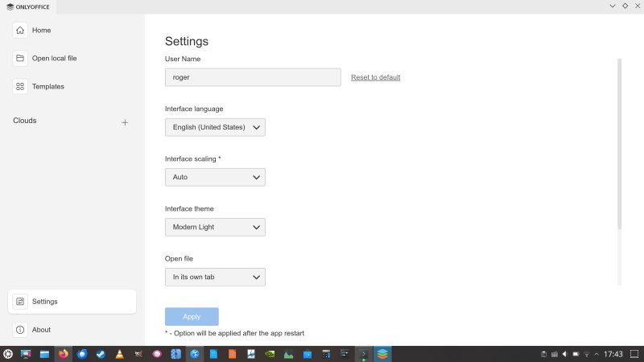Click the Clouds heading
Viewport: 644px width, 362px height.
coord(25,121)
